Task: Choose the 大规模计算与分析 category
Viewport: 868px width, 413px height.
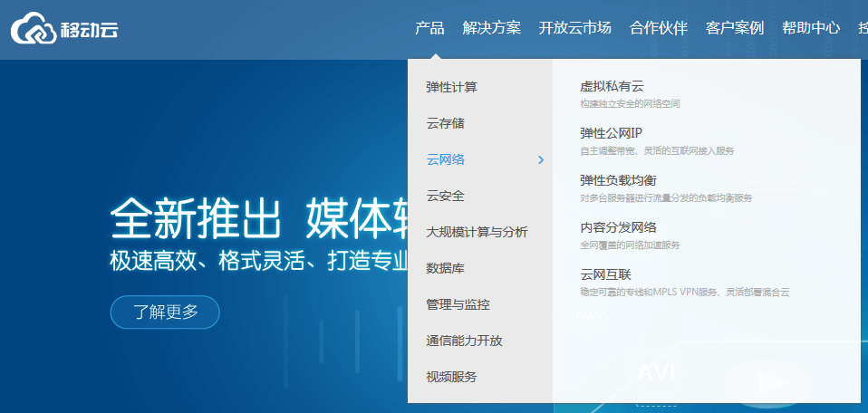Action: (477, 233)
